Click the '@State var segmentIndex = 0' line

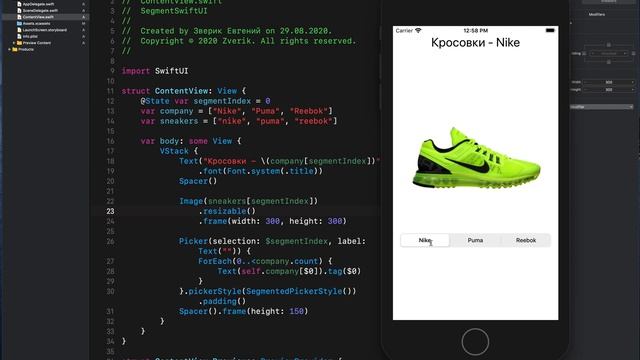click(205, 101)
